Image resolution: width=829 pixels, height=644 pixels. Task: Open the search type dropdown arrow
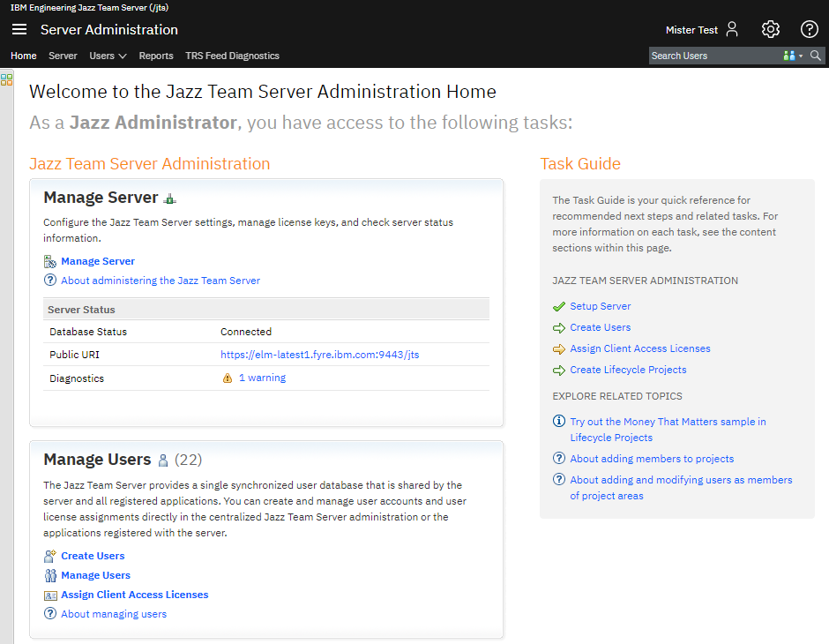click(801, 56)
